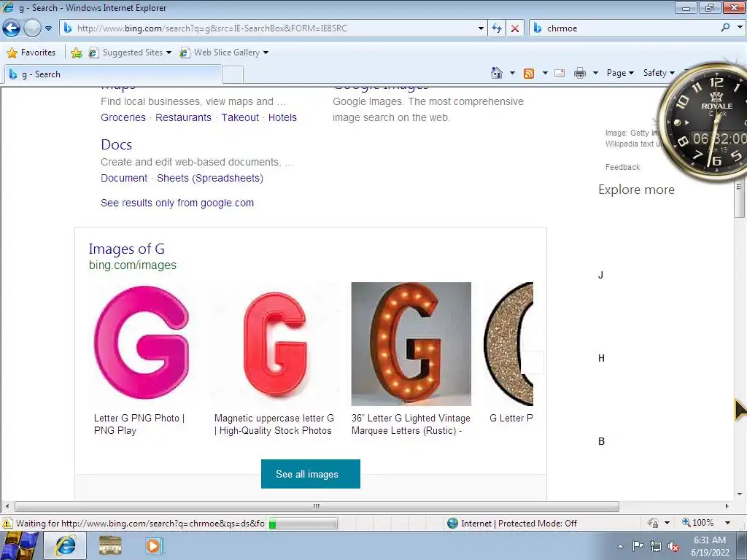
Task: Open the Docs result heading
Action: coord(116,144)
